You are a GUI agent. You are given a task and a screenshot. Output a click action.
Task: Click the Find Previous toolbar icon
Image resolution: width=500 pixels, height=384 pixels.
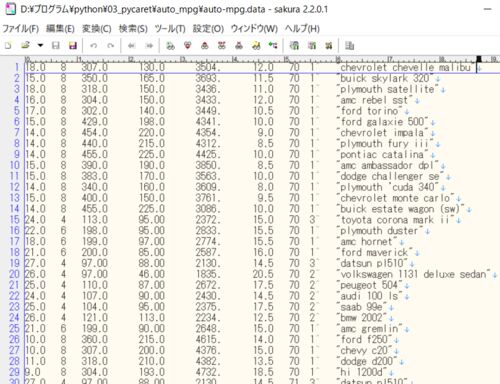click(205, 46)
